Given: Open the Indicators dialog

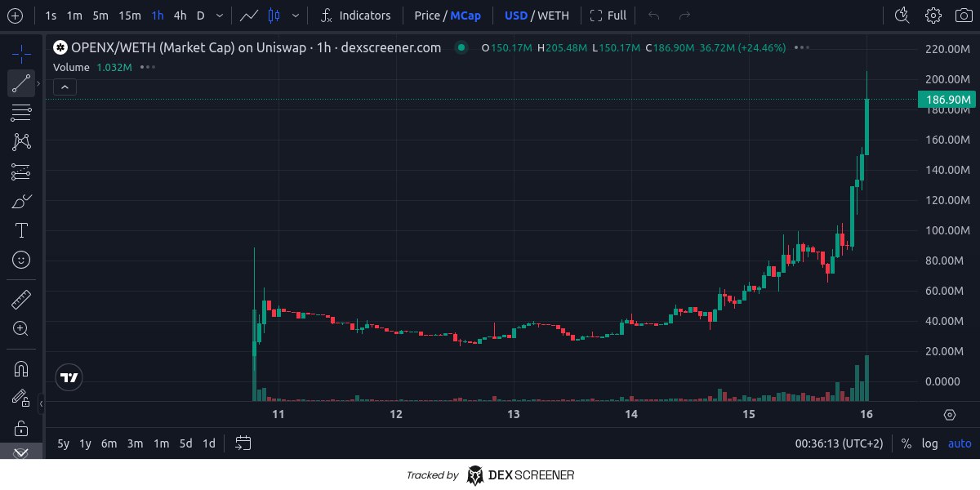Looking at the screenshot, I should [x=356, y=16].
